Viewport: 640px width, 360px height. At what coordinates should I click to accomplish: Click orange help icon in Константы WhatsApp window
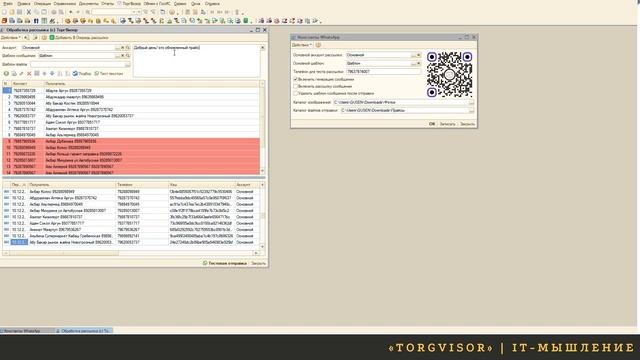pos(318,45)
